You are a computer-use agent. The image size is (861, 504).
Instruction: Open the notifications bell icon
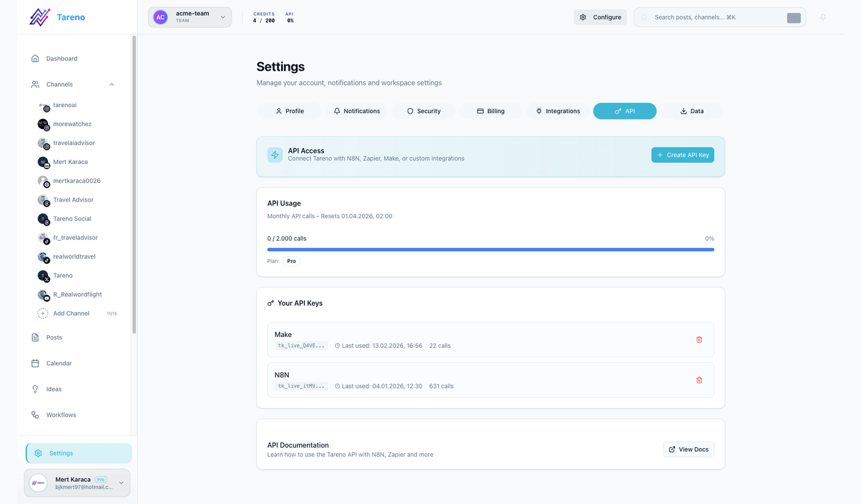pos(823,17)
